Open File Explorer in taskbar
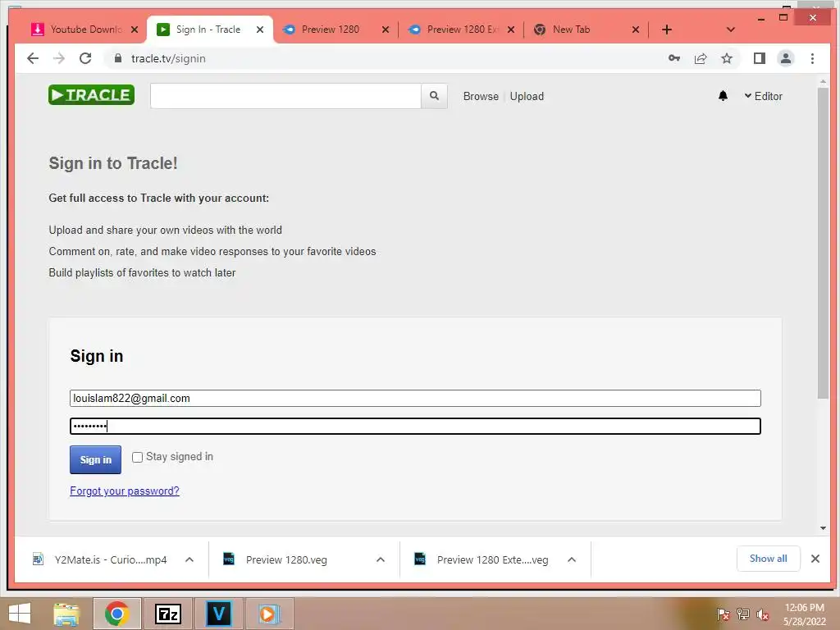Viewport: 840px width, 630px height. point(67,614)
